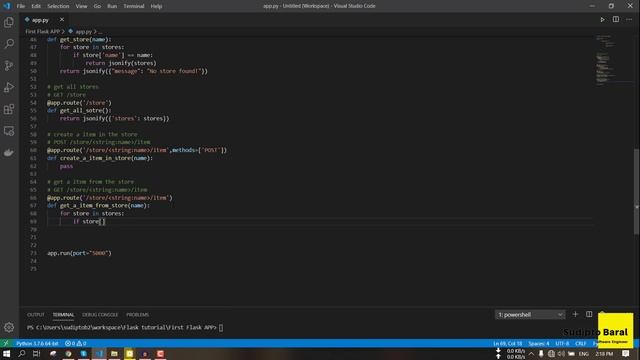Open the Edit menu

point(36,6)
